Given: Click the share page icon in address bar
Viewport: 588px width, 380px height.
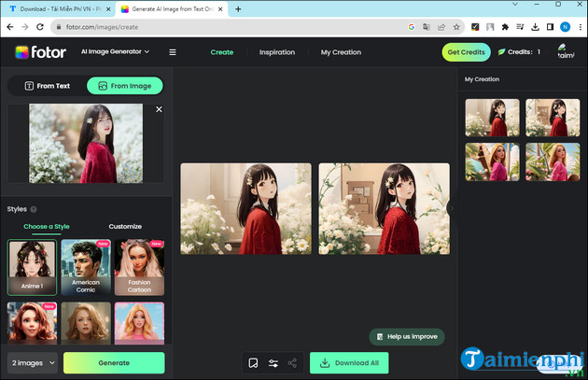Looking at the screenshot, I should 441,27.
